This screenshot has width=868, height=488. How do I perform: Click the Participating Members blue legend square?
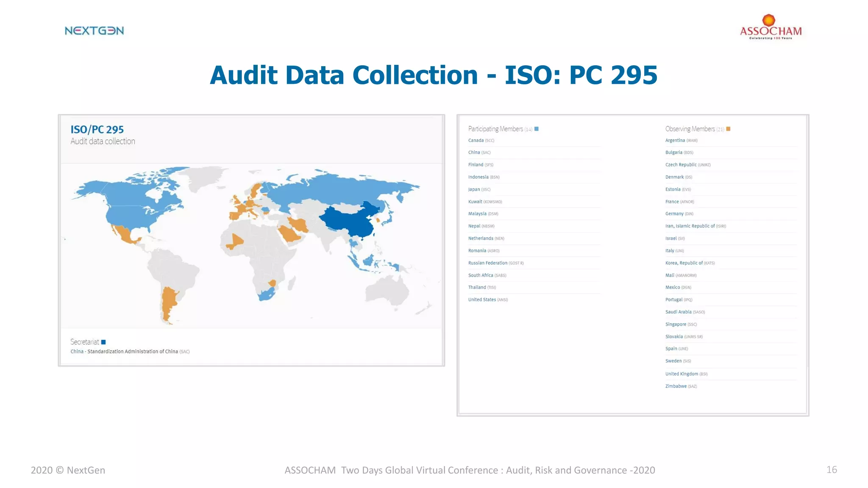(537, 129)
